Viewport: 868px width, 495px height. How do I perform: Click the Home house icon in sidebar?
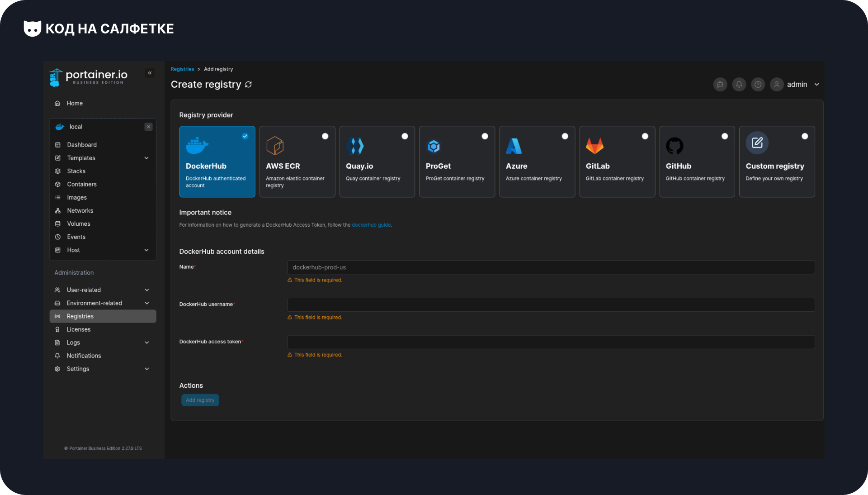pyautogui.click(x=57, y=104)
